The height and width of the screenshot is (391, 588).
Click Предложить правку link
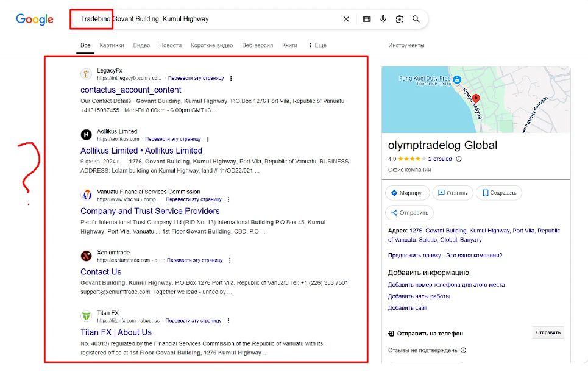(414, 255)
